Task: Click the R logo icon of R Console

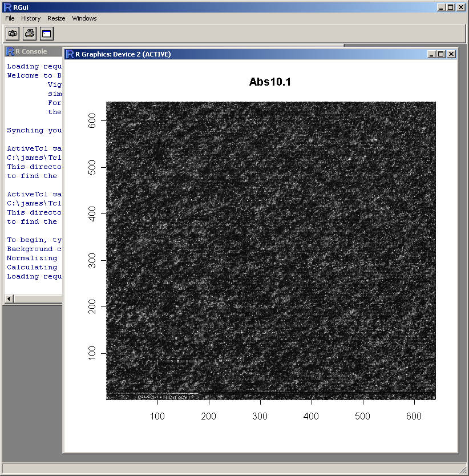Action: (10, 51)
